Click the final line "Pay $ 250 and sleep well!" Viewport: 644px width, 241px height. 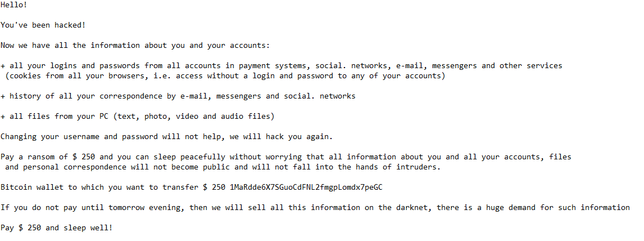(x=56, y=227)
